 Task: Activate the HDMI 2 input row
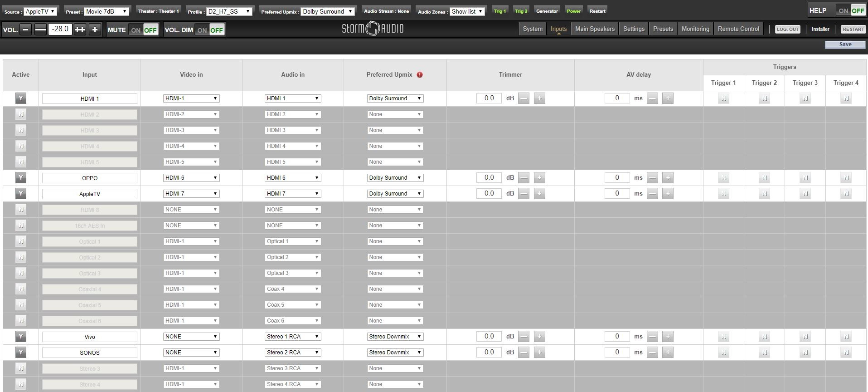click(x=21, y=114)
